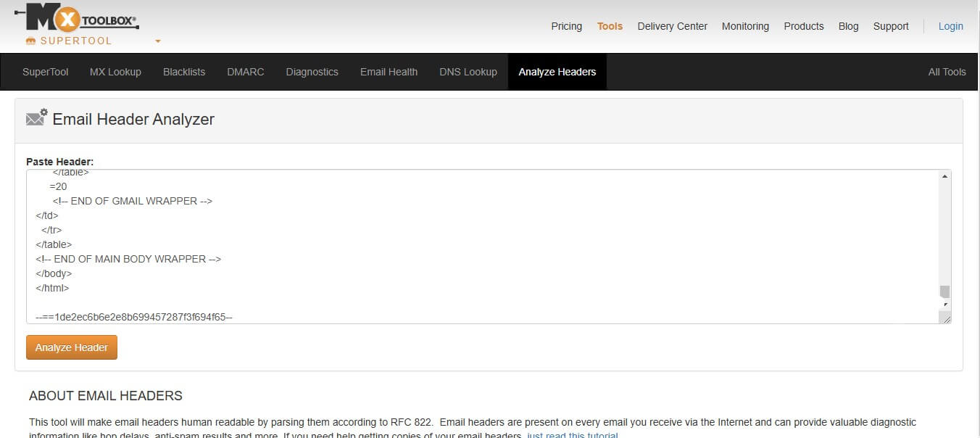The height and width of the screenshot is (438, 980).
Task: Click the Login link
Action: [950, 26]
